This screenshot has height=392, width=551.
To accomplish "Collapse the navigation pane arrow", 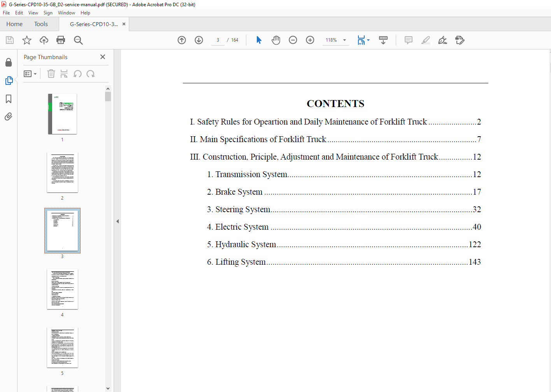I will point(117,221).
